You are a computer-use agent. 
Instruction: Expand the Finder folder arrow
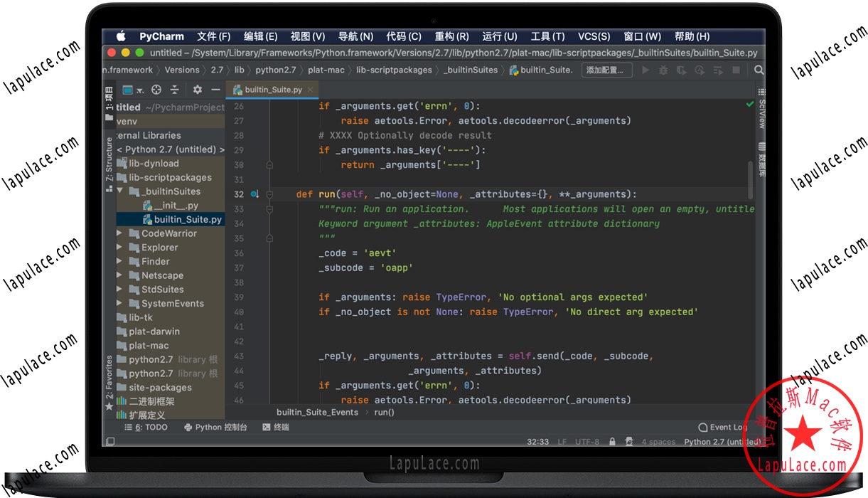pos(119,261)
